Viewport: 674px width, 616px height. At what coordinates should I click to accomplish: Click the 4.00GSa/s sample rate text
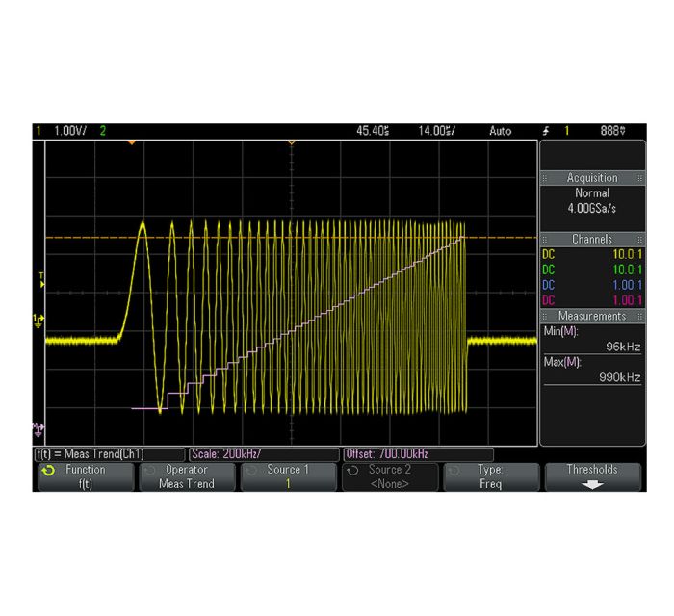pyautogui.click(x=592, y=209)
